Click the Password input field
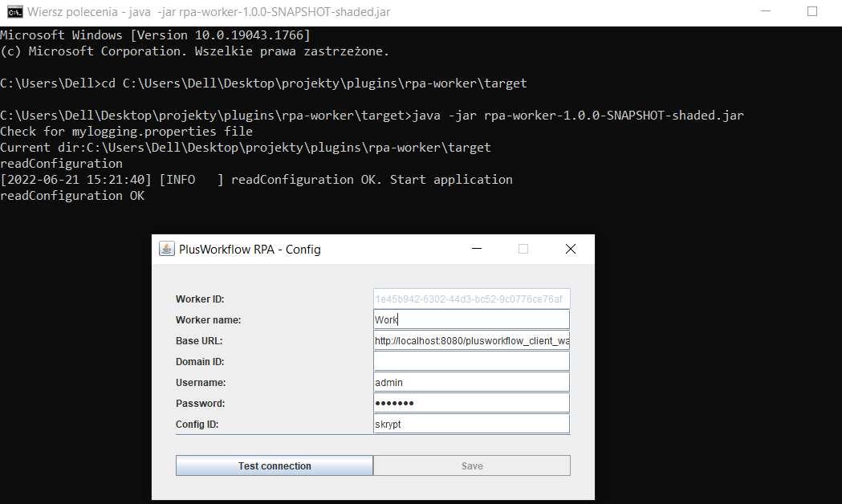 [x=471, y=403]
